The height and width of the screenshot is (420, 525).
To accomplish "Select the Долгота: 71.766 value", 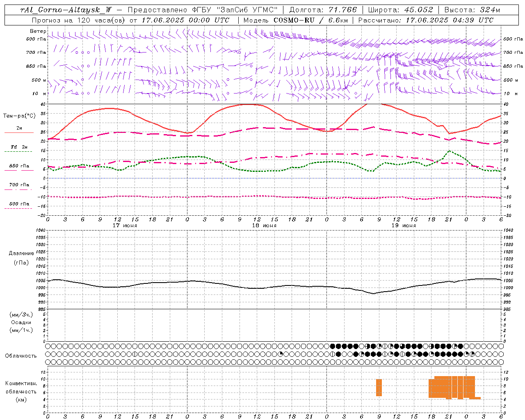I will (x=323, y=9).
